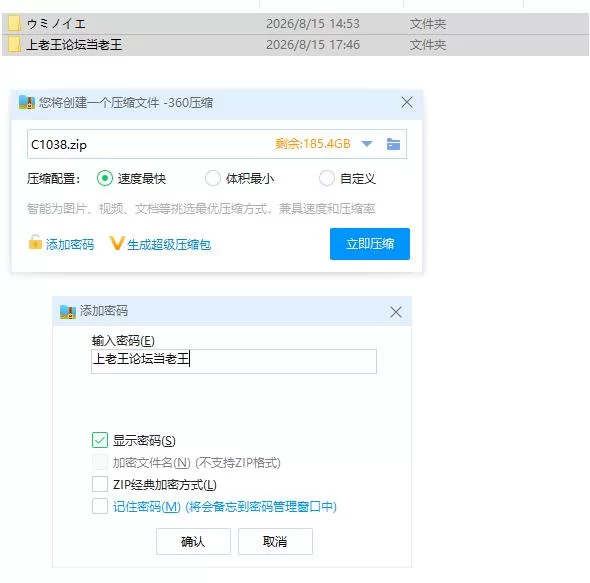The width and height of the screenshot is (590, 583).
Task: Click the orange V super-archive icon
Action: coord(117,243)
